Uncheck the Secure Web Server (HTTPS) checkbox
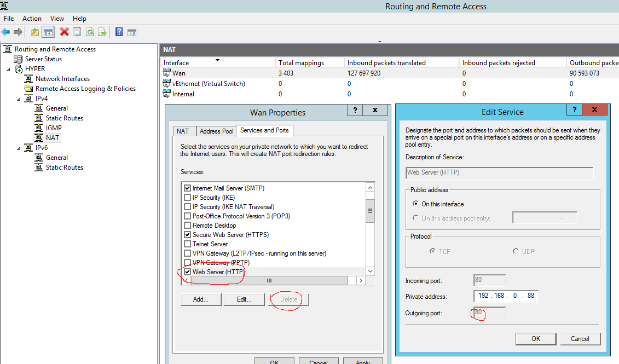This screenshot has width=619, height=364. pos(188,235)
